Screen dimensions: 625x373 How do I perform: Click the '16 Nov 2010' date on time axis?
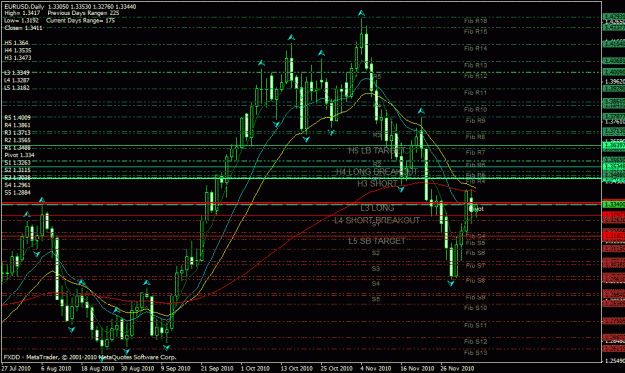(x=417, y=369)
